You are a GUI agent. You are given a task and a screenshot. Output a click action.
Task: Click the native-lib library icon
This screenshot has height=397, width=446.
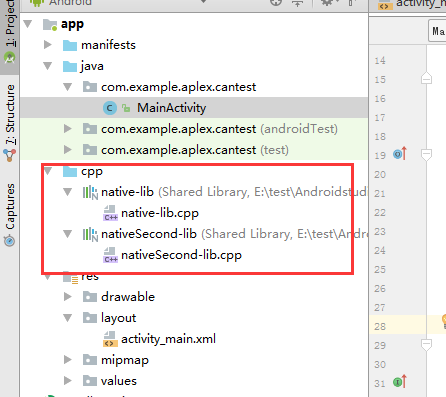[90, 193]
